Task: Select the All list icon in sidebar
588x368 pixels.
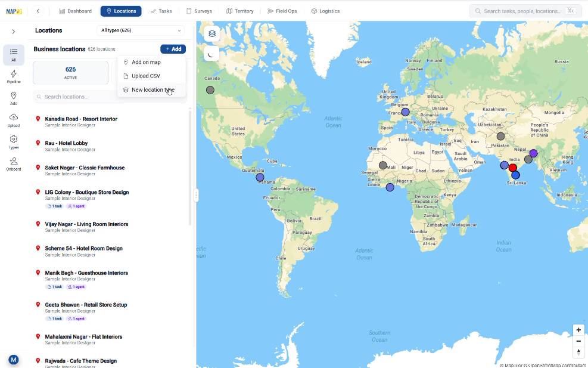Action: 14,55
